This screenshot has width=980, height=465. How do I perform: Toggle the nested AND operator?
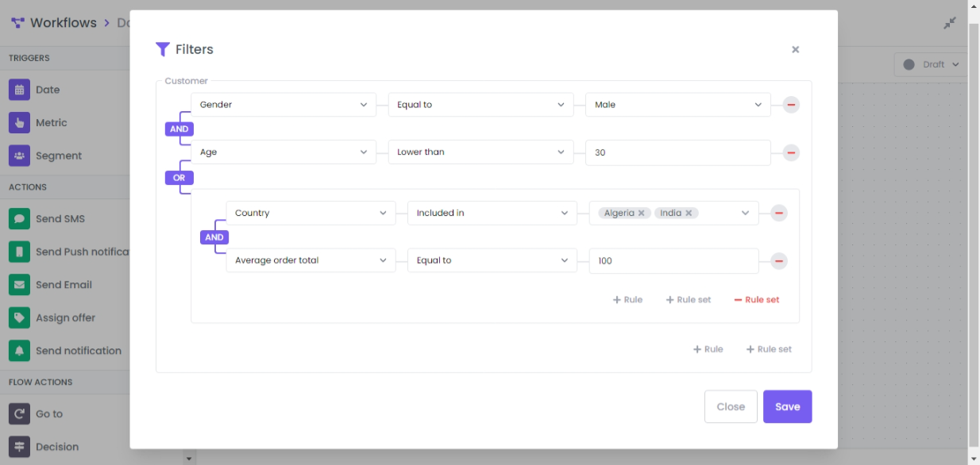[214, 237]
